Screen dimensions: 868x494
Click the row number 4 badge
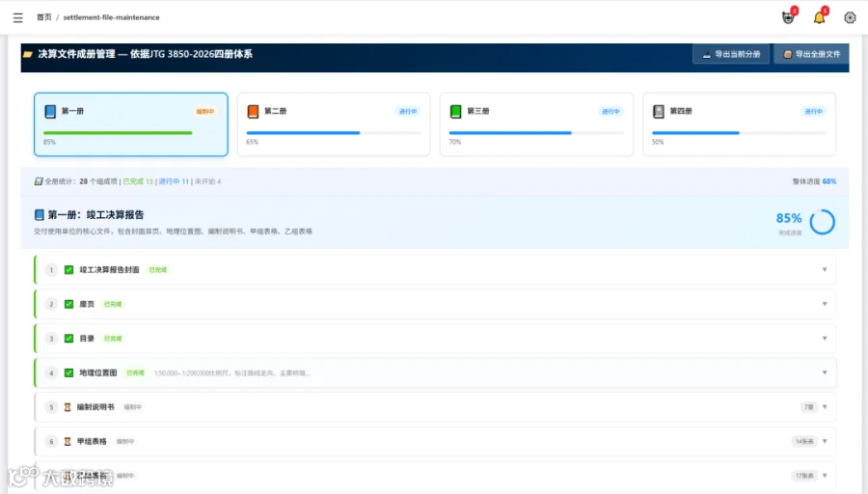tap(51, 372)
